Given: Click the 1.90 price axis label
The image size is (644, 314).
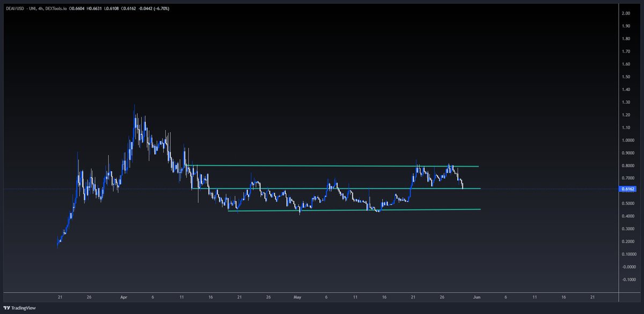Looking at the screenshot, I should pos(626,26).
